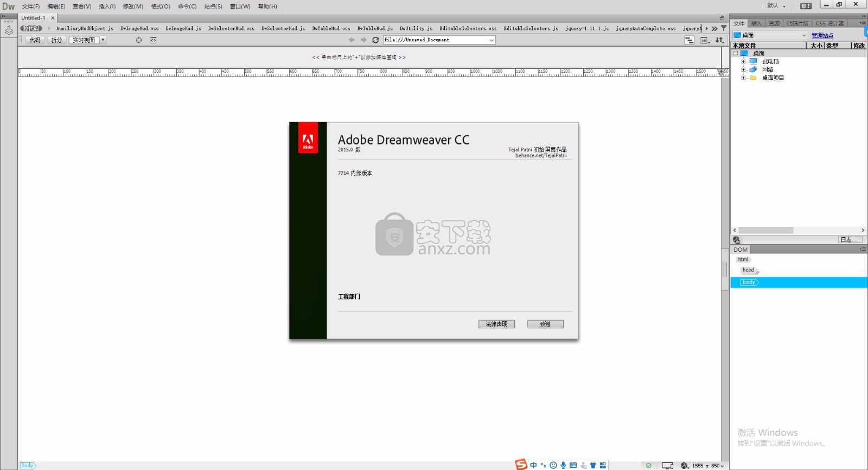Open device preview icon in status bar
The height and width of the screenshot is (470, 868).
[667, 466]
